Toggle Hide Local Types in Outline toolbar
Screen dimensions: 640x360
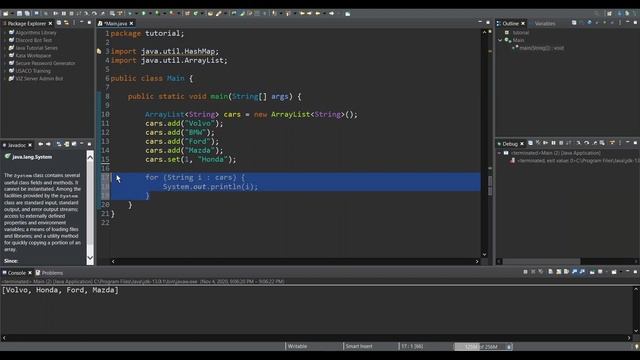(x=612, y=22)
